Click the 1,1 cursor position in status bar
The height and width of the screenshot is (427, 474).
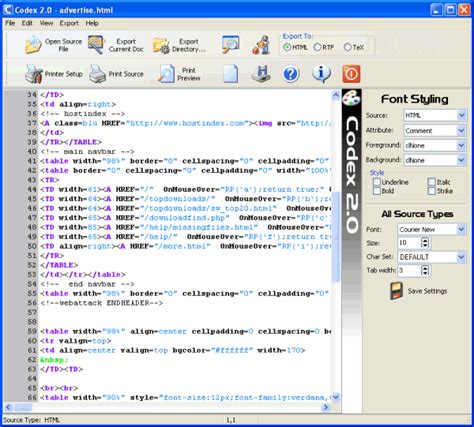231,420
